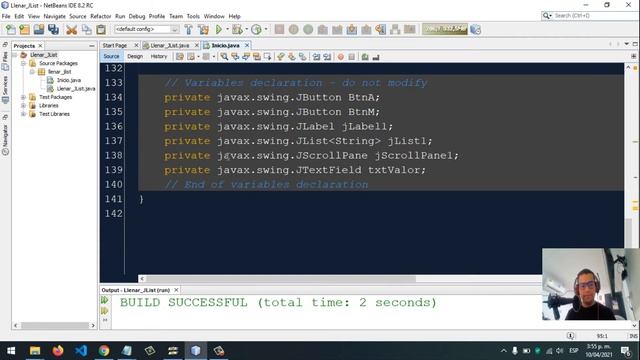This screenshot has width=640, height=360.
Task: Open File Explorer from the taskbar
Action: (35, 351)
